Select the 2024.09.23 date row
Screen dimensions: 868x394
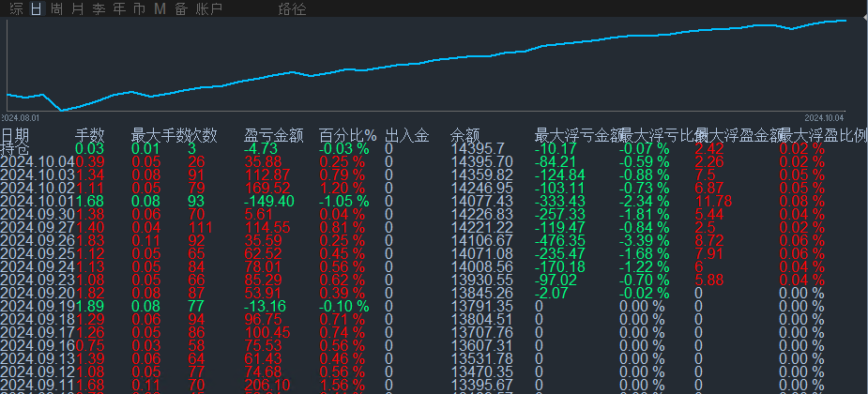[x=434, y=280]
